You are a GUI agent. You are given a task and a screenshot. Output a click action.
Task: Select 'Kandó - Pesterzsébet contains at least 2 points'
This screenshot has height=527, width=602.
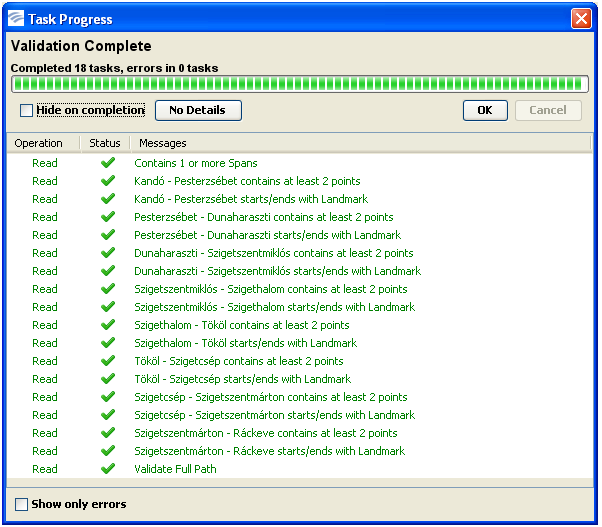pyautogui.click(x=247, y=181)
